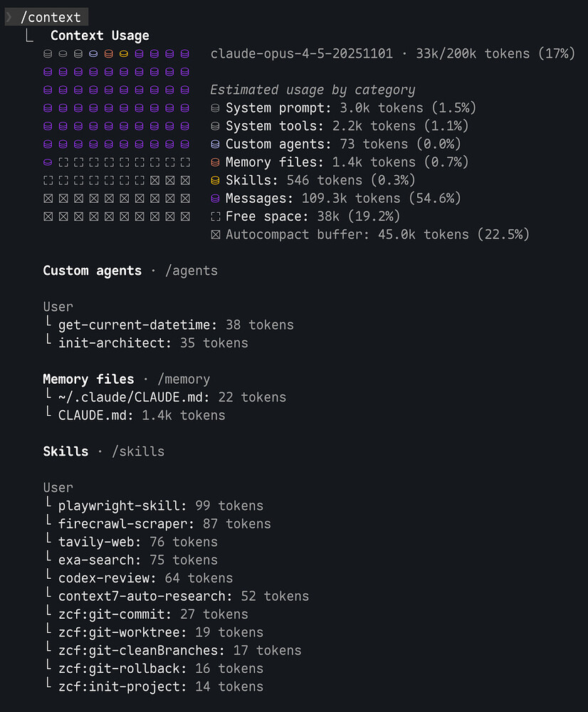Click the System prompt legend icon
This screenshot has height=712, width=588.
coord(215,108)
